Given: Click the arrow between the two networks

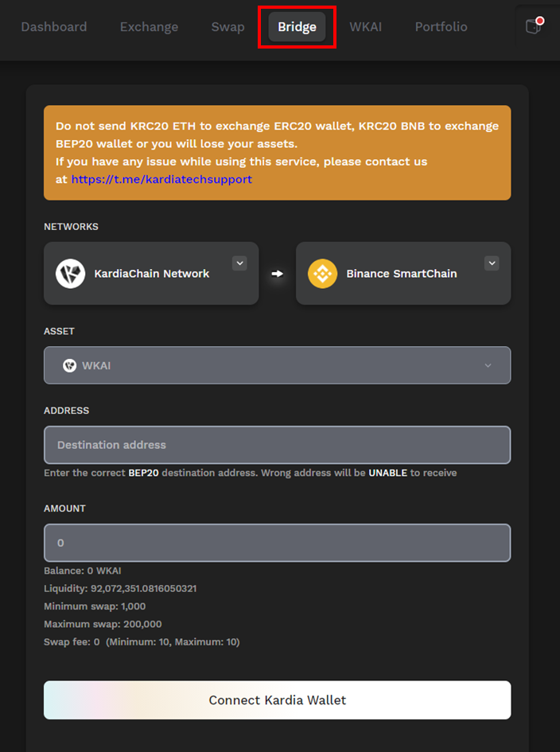Looking at the screenshot, I should point(277,274).
